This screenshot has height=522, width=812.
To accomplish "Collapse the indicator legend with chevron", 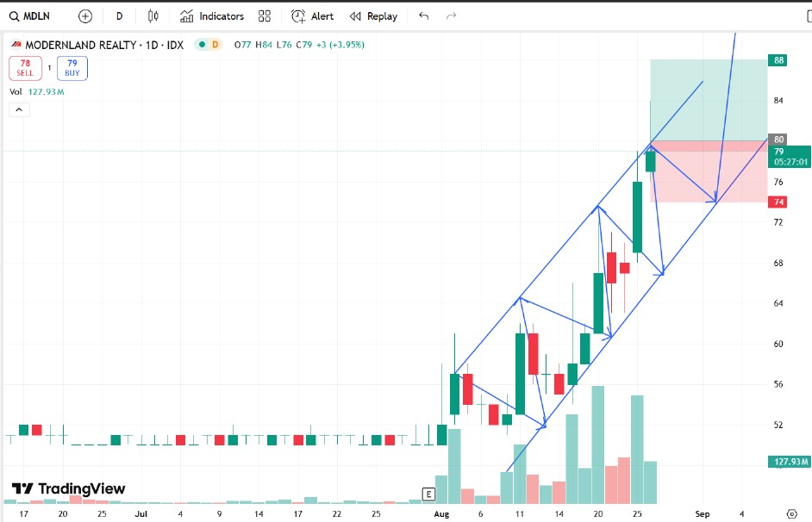I will tap(19, 109).
